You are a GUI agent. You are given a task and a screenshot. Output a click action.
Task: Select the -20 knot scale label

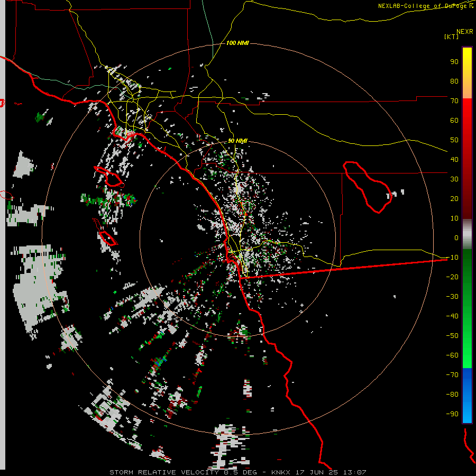tap(452, 277)
